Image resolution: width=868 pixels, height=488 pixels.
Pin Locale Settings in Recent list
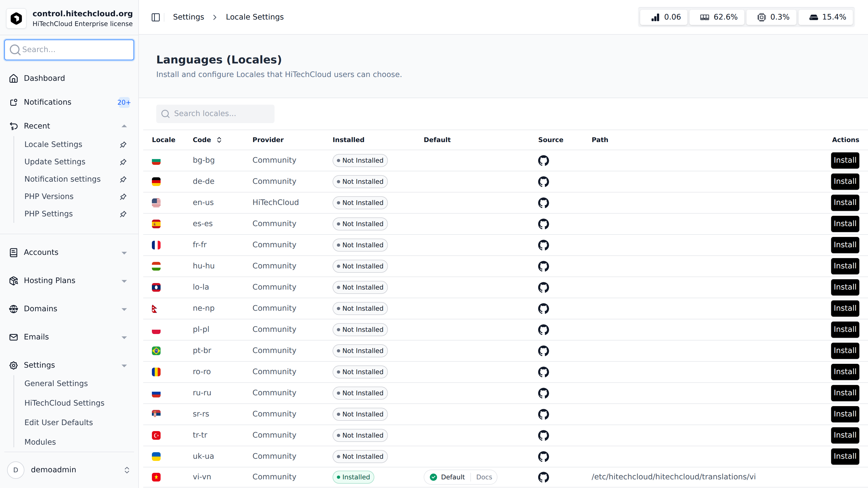tap(123, 145)
